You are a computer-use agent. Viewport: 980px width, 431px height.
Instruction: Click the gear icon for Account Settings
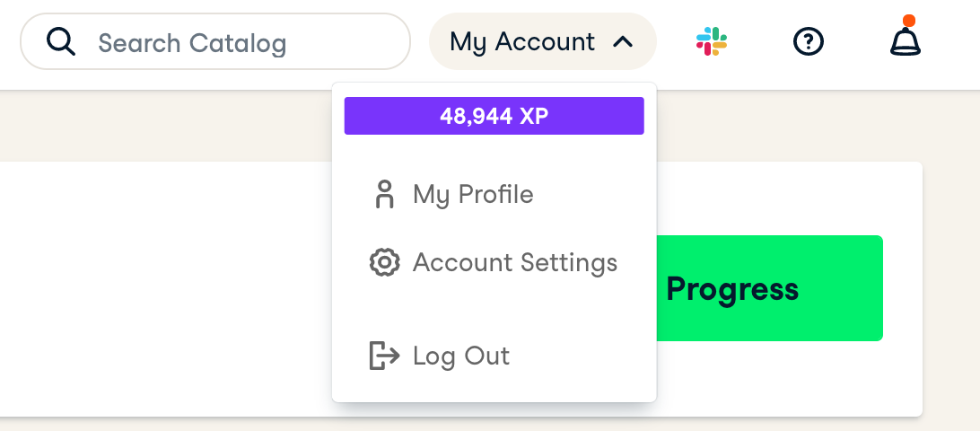pyautogui.click(x=385, y=262)
